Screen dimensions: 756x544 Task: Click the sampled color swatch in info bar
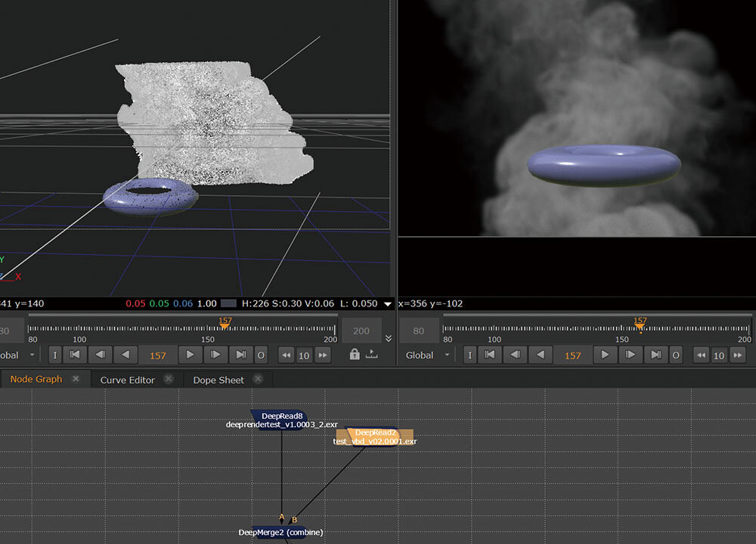point(228,304)
